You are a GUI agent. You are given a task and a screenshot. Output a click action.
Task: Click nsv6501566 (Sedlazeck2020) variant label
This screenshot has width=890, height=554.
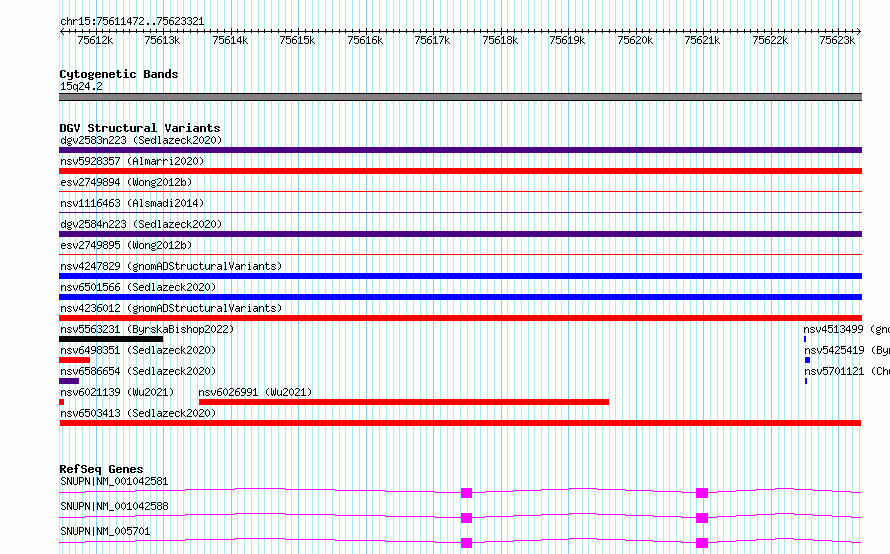pyautogui.click(x=138, y=287)
